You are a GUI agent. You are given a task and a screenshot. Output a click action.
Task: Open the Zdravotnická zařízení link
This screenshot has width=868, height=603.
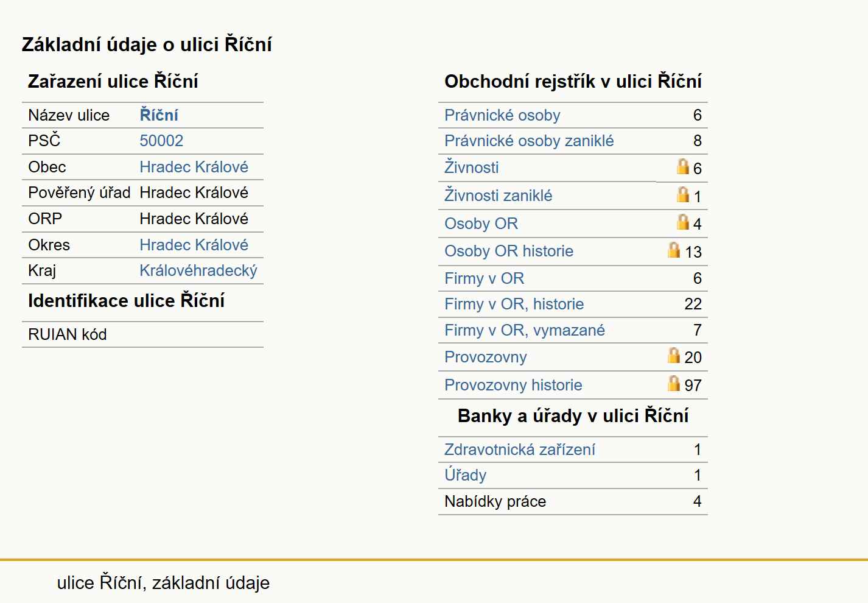pos(520,450)
